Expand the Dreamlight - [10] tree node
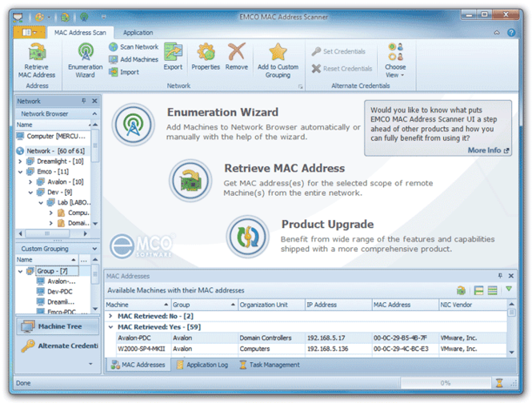The image size is (532, 403). click(20, 162)
